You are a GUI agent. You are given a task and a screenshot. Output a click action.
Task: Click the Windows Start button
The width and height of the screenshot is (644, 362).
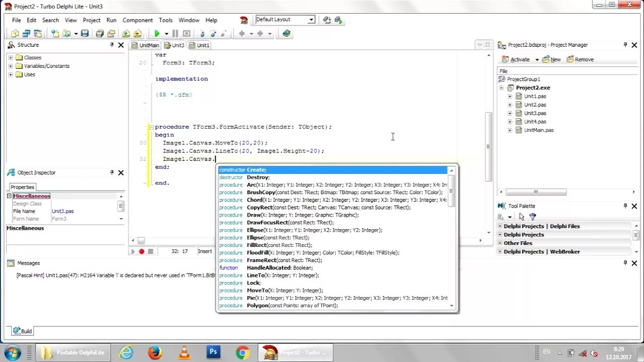tap(12, 352)
